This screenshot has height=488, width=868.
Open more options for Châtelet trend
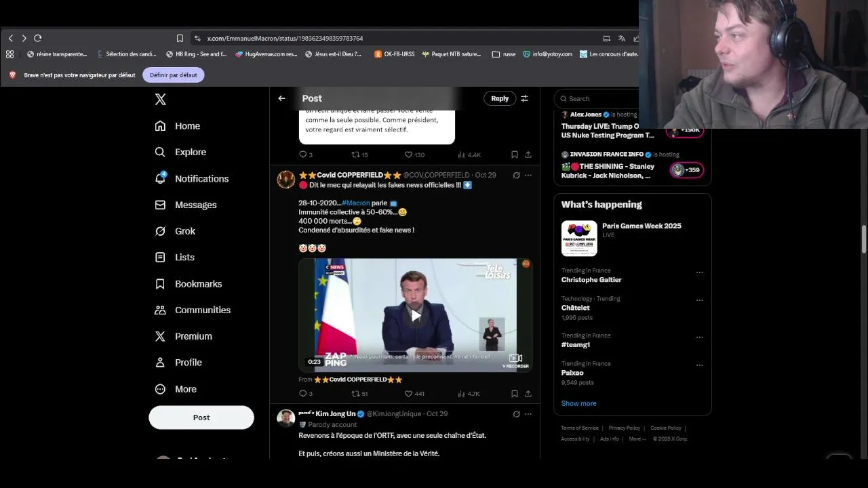pyautogui.click(x=699, y=300)
